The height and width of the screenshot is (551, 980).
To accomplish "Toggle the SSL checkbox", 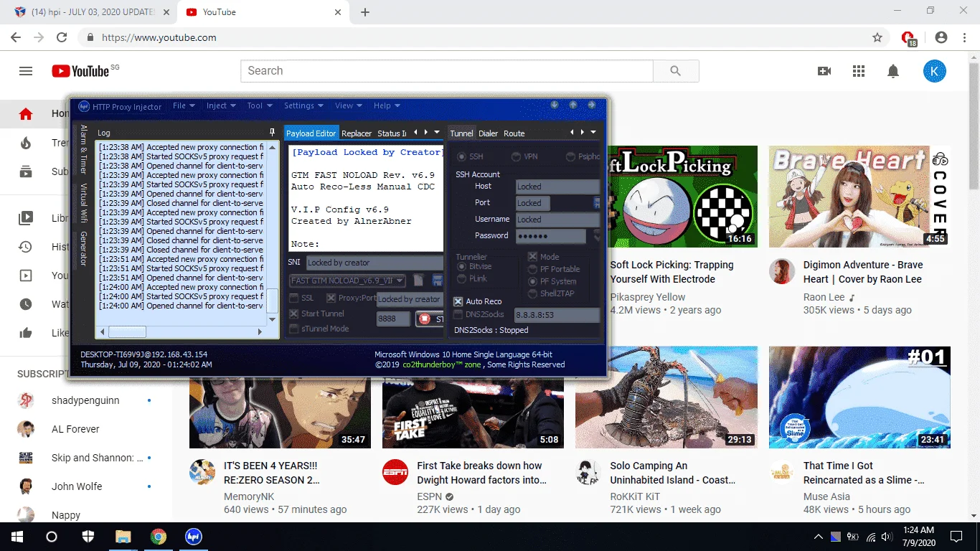I will 294,298.
